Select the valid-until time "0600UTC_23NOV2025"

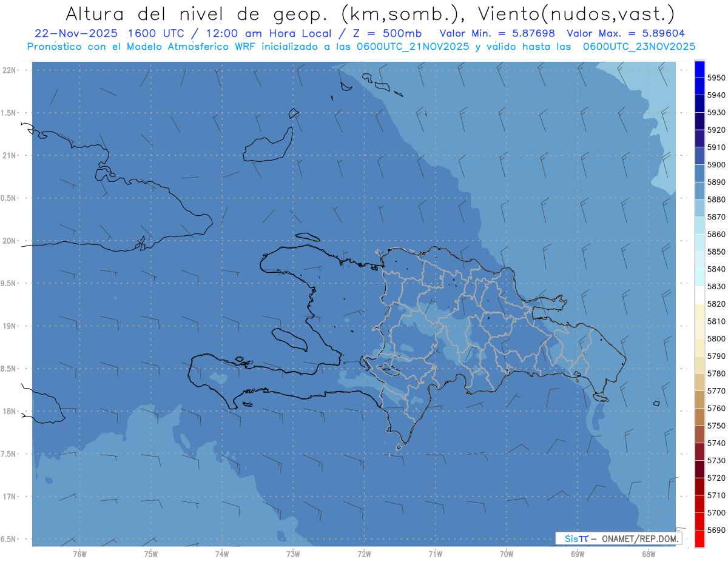point(639,47)
